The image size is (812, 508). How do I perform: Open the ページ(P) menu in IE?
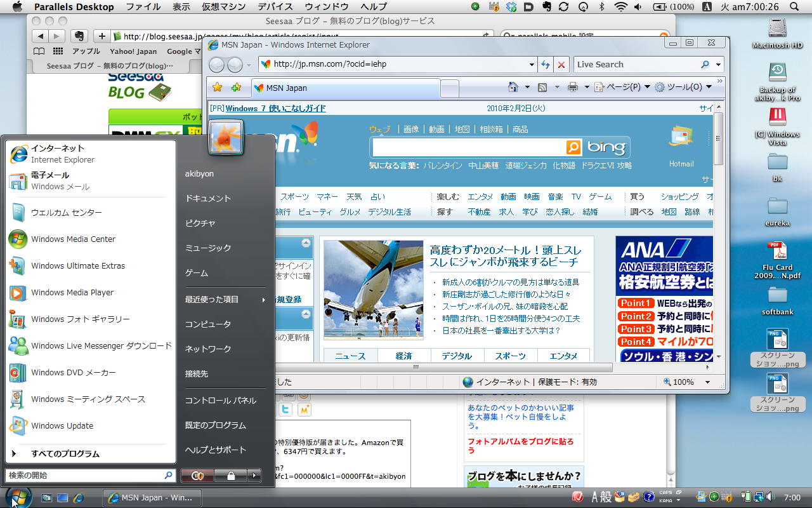(x=622, y=87)
